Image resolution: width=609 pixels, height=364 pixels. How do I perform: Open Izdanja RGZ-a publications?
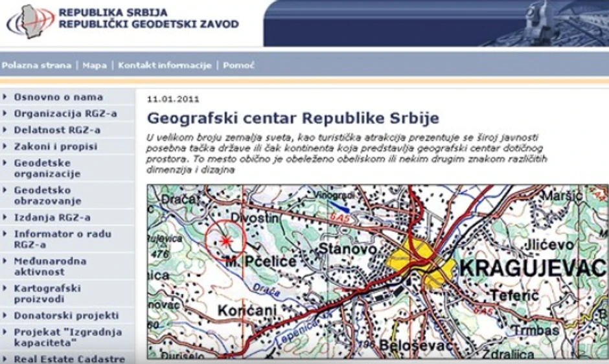click(x=52, y=218)
